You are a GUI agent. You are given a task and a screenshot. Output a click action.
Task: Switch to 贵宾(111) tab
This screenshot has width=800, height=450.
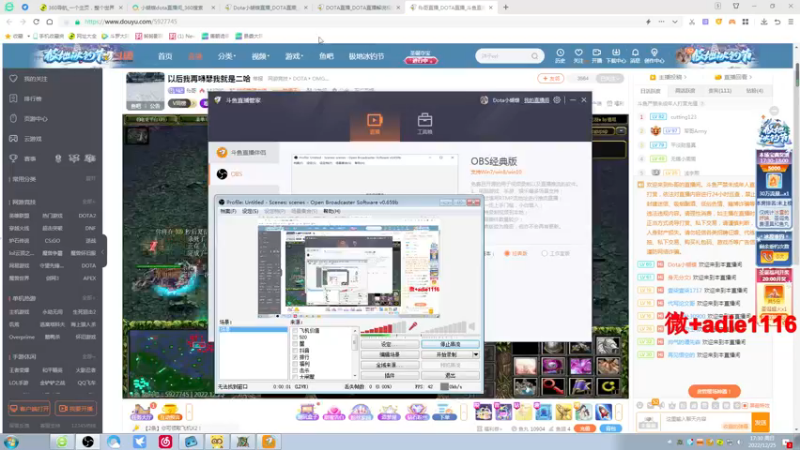coord(720,91)
